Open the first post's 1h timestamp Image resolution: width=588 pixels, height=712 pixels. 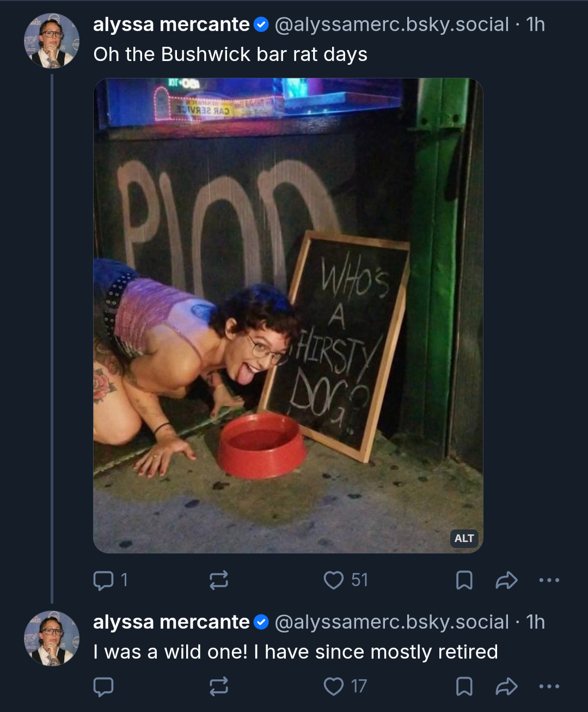click(x=536, y=25)
